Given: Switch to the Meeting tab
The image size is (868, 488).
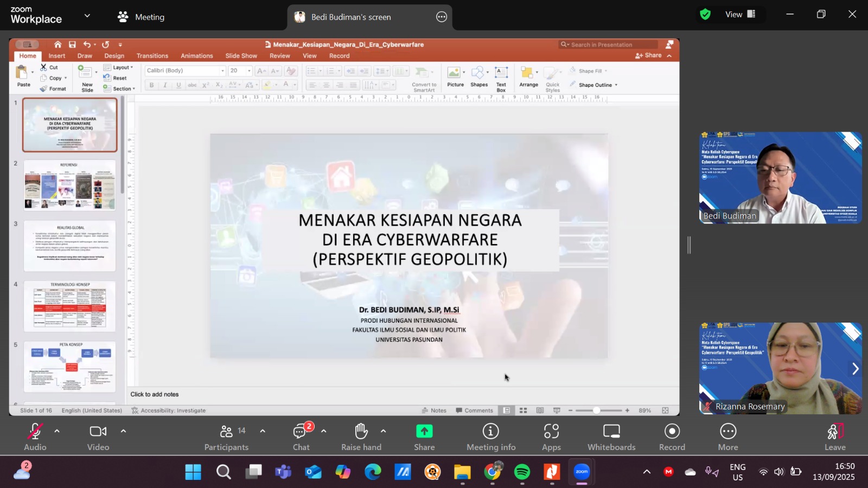Looking at the screenshot, I should [141, 17].
